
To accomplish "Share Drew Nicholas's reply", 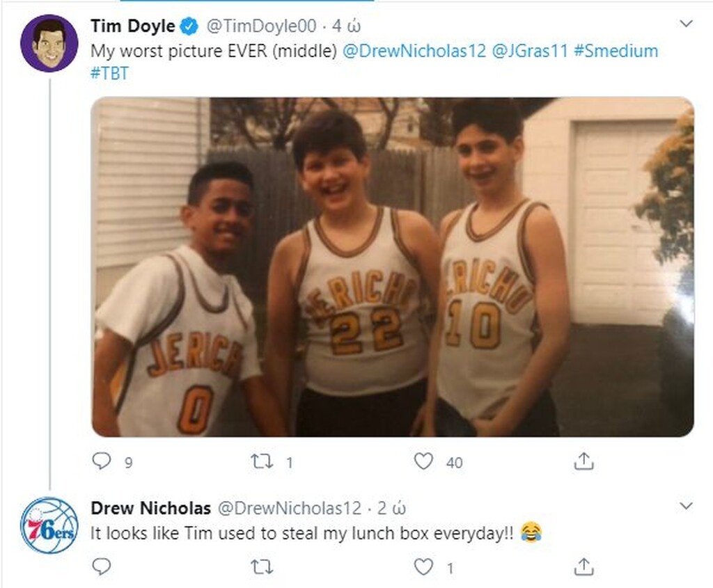I will point(584,567).
